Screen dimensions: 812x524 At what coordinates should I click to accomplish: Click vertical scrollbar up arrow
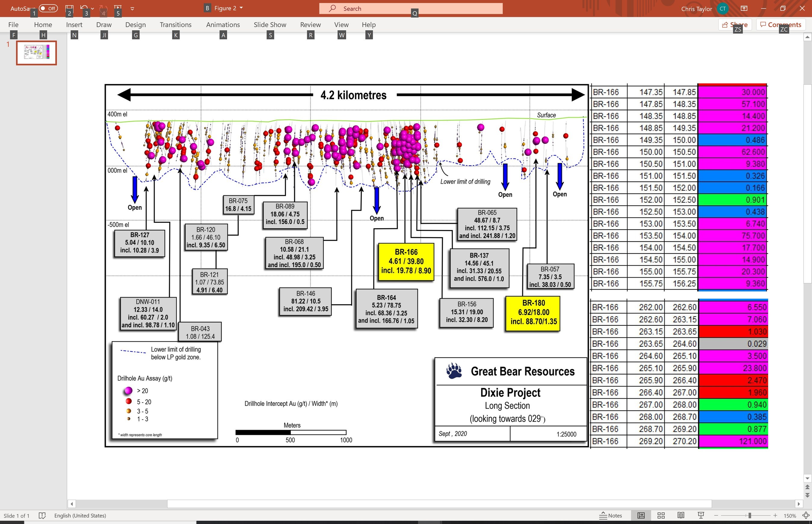[x=807, y=37]
